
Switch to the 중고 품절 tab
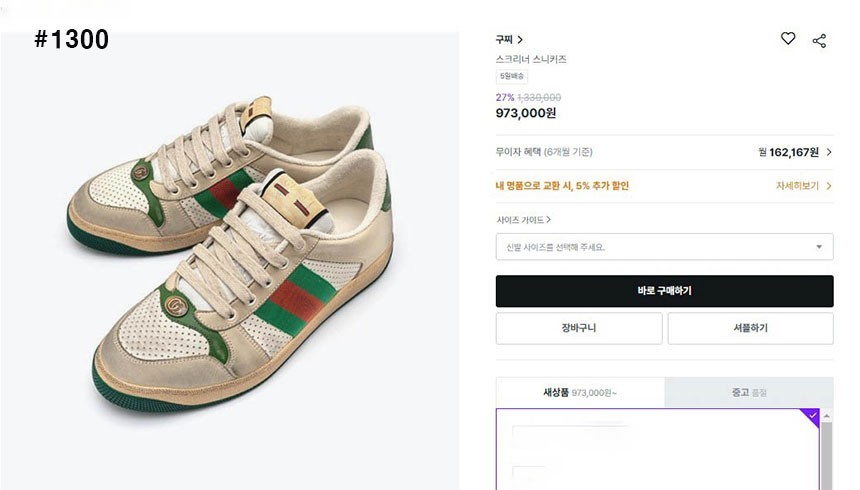click(x=748, y=393)
